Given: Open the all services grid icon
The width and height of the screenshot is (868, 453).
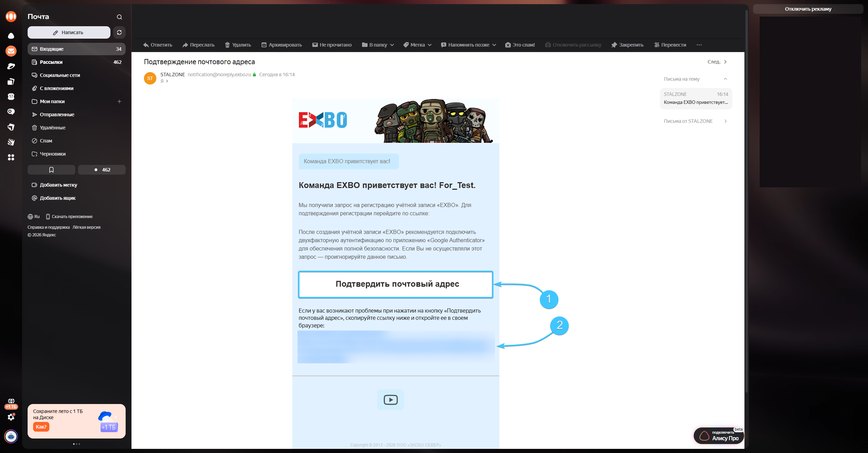Looking at the screenshot, I should 11,157.
